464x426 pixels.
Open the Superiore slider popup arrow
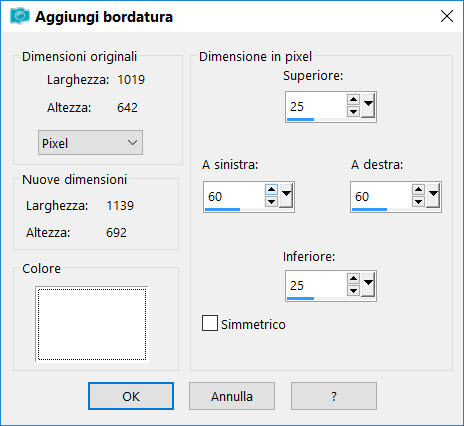point(368,106)
